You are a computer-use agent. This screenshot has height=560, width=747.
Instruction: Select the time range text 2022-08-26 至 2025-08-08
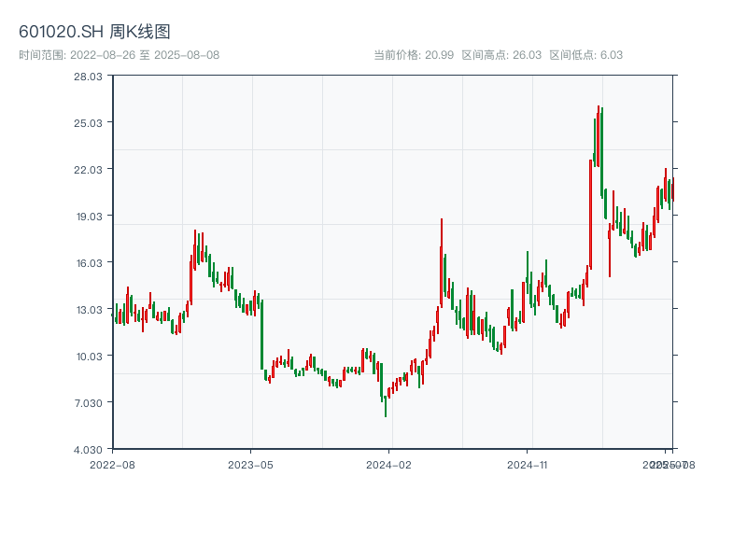point(145,55)
